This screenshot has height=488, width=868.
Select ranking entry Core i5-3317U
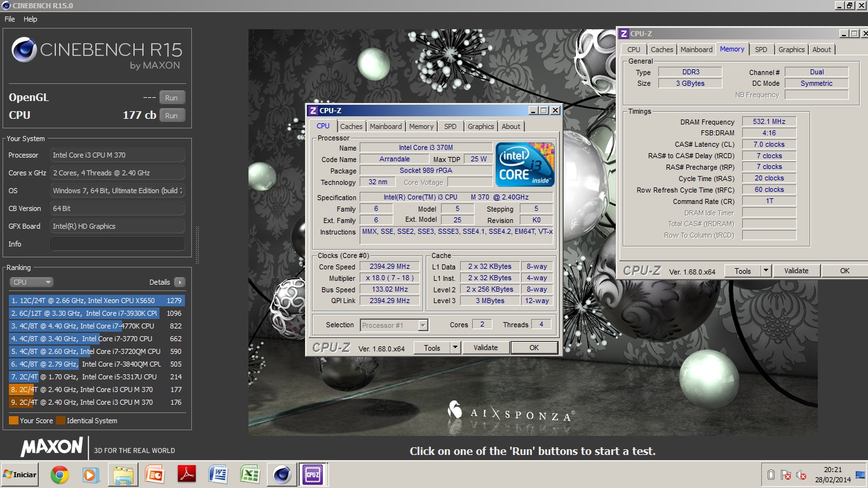[x=97, y=377]
